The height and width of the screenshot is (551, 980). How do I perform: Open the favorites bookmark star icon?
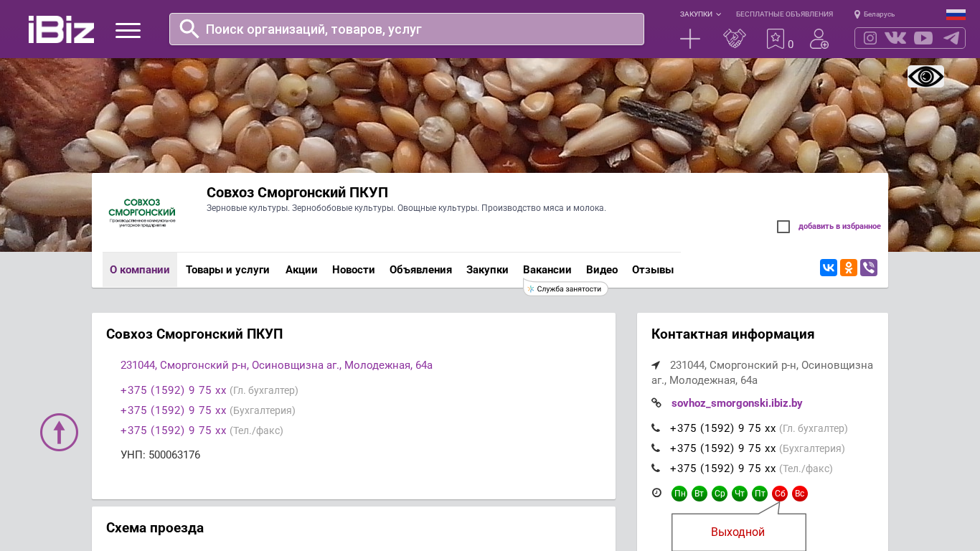776,39
